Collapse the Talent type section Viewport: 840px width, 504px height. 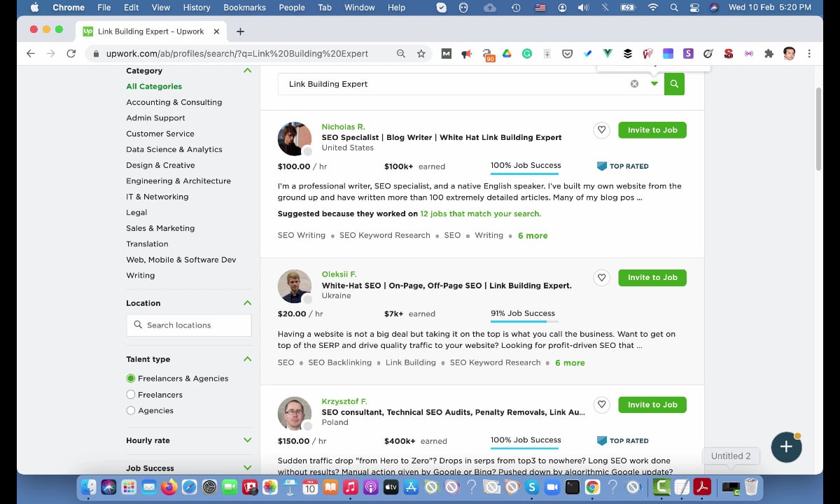tap(247, 359)
